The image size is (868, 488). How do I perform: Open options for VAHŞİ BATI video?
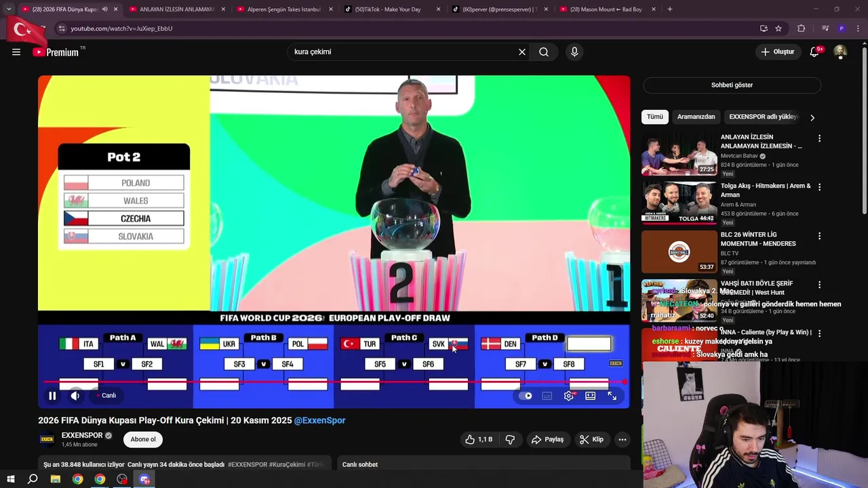pos(819,285)
